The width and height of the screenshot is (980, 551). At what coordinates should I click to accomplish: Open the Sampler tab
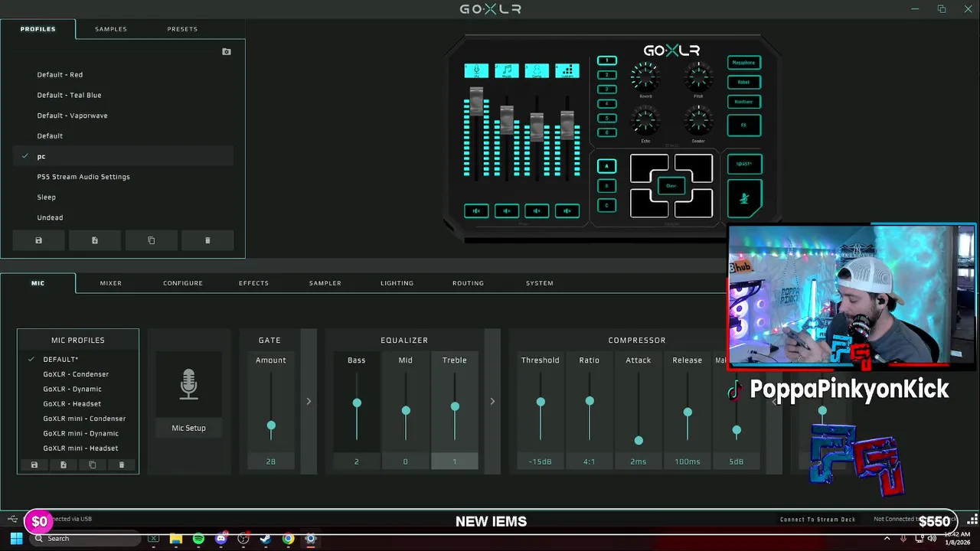(325, 283)
